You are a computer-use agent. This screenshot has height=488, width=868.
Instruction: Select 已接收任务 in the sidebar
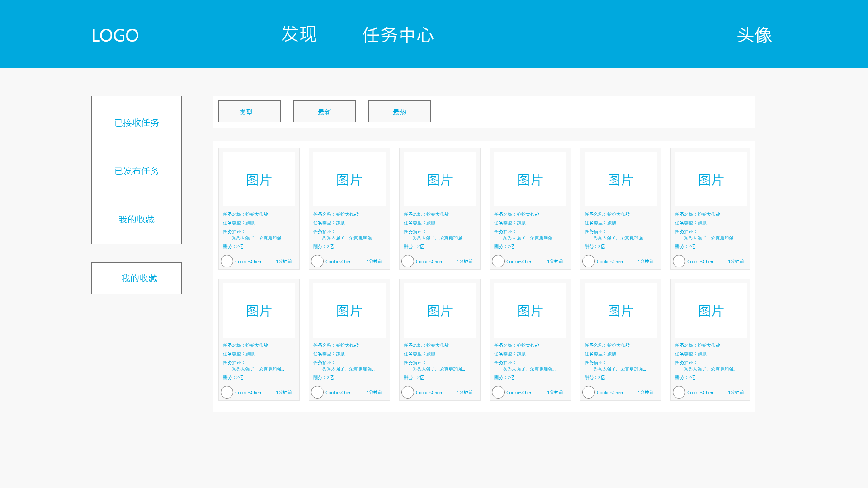pos(137,122)
